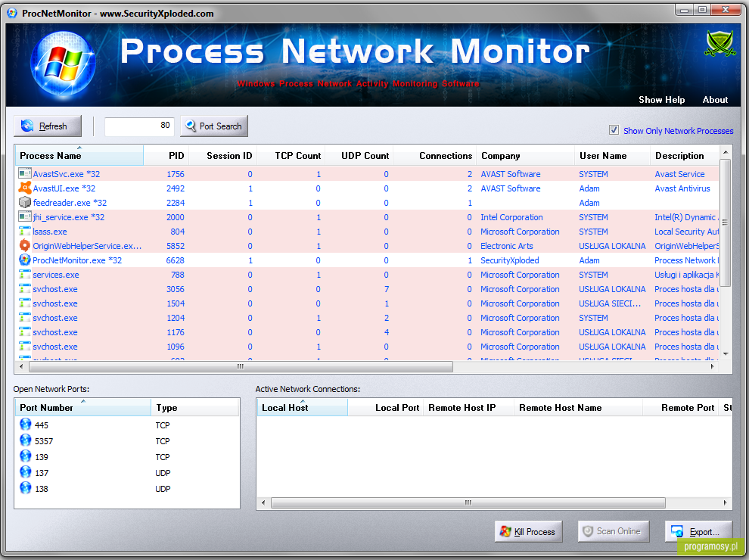The image size is (749, 560).
Task: Sort by UDP Count column header
Action: point(359,155)
